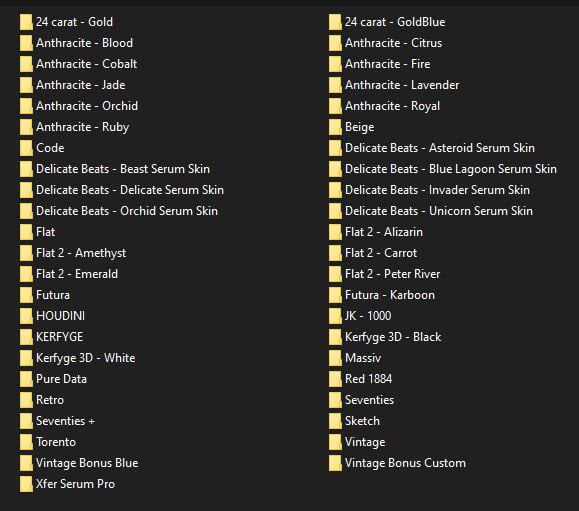
Task: Click the Flat folder name
Action: click(x=45, y=232)
